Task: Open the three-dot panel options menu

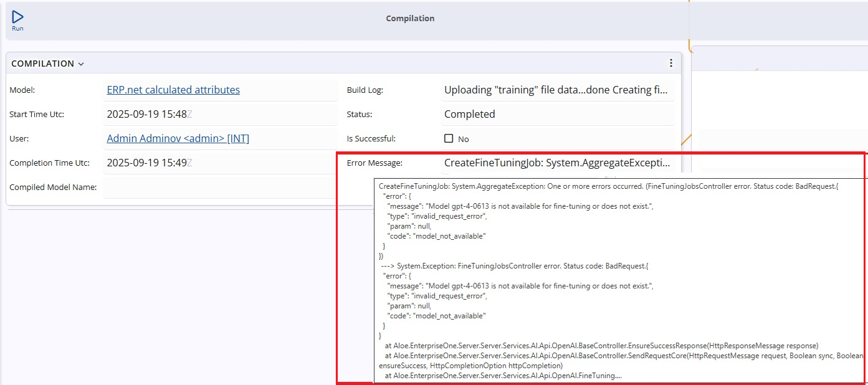Action: 670,63
